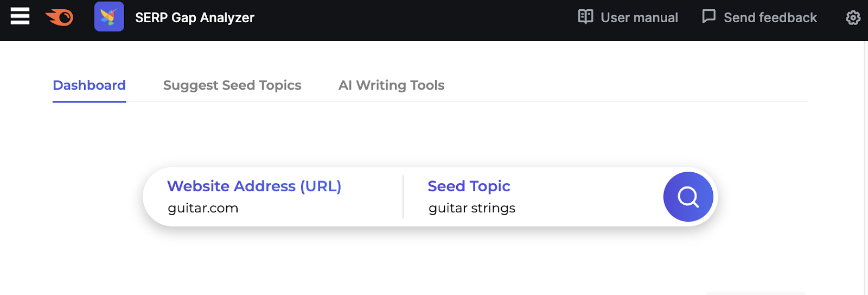Click the guitar strings seed topic value
Screen dimensions: 868x295
pyautogui.click(x=471, y=208)
